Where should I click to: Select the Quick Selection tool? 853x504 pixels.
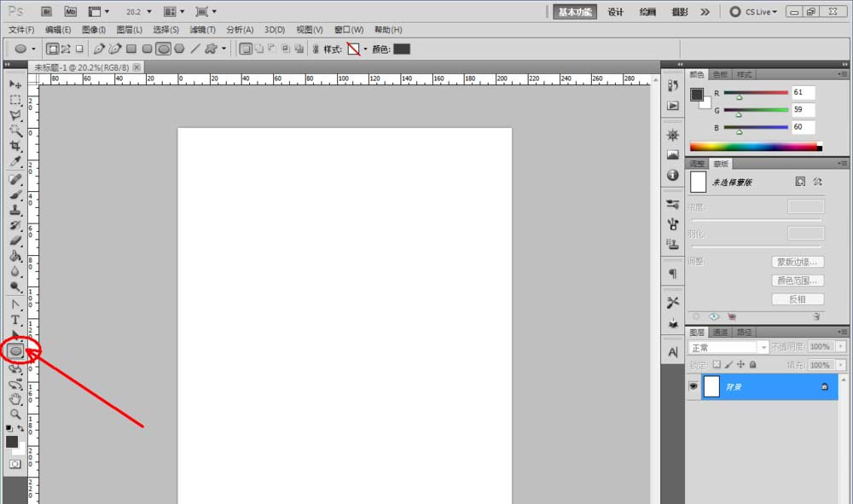(15, 130)
